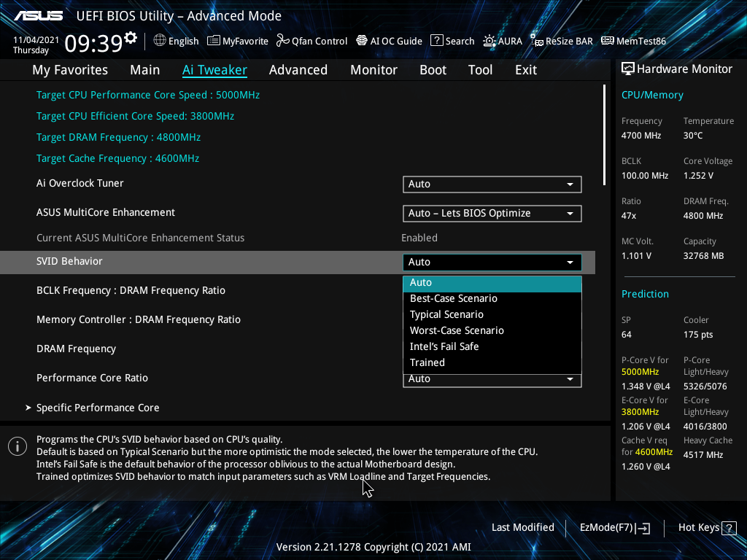
Task: Click the globe language icon
Action: tap(160, 41)
